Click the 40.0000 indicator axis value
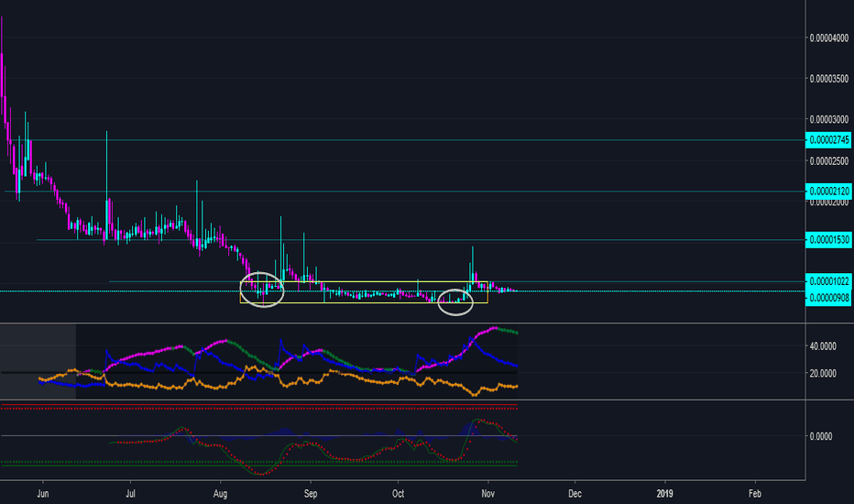 823,346
